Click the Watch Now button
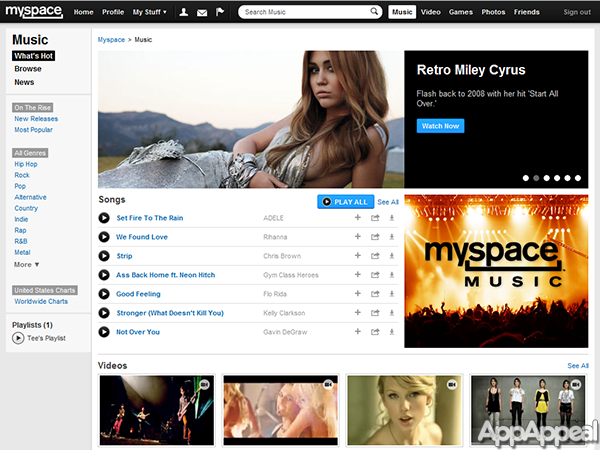The image size is (600, 450). click(440, 126)
